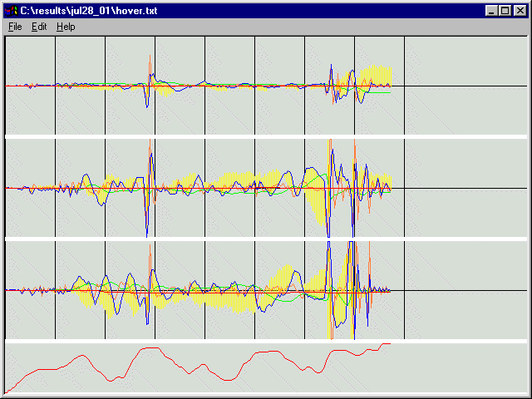Minimize the hover.txt window
Image resolution: width=532 pixels, height=399 pixels.
(x=491, y=10)
